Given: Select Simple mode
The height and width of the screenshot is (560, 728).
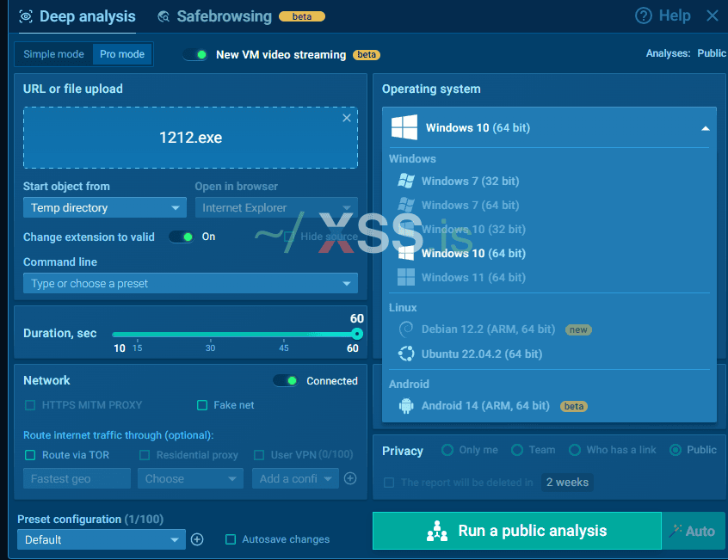Looking at the screenshot, I should (x=54, y=54).
